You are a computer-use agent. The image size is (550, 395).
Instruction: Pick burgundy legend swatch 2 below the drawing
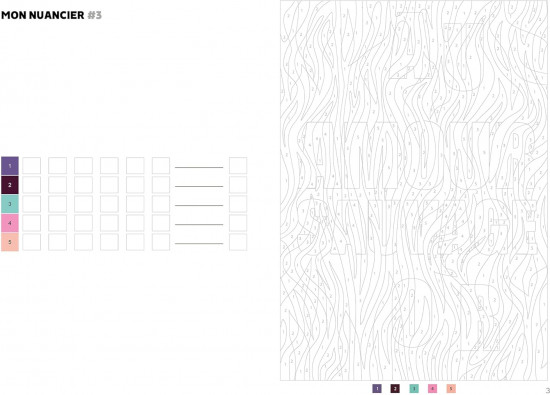[x=395, y=388]
